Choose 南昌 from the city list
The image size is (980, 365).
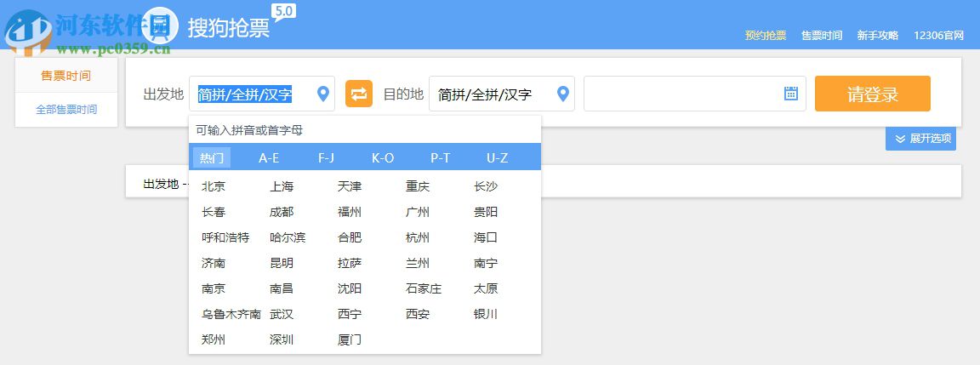click(282, 288)
